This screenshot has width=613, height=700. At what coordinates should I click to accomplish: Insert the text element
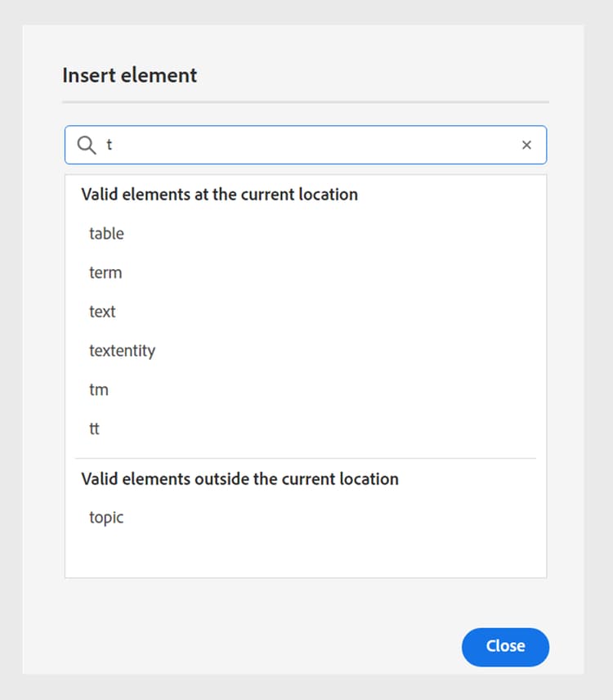[103, 312]
